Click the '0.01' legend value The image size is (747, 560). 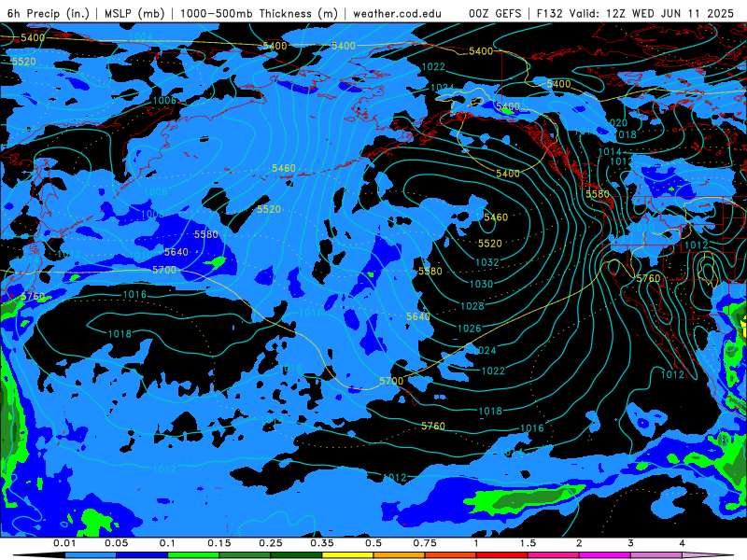click(64, 543)
